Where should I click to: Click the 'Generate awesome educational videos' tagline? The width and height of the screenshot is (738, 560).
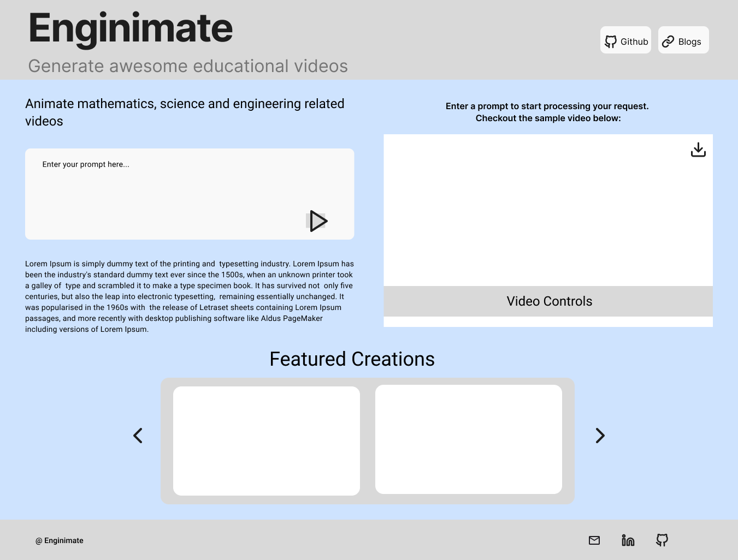click(188, 66)
